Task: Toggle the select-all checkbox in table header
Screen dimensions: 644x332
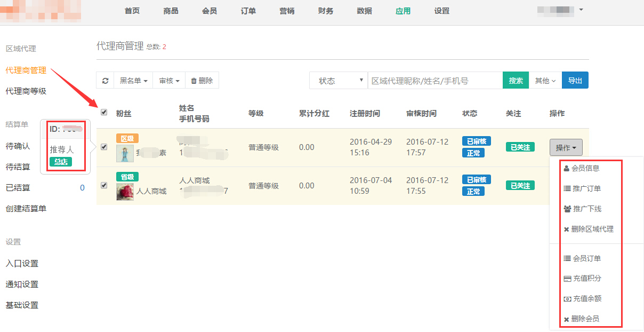Action: pos(104,112)
